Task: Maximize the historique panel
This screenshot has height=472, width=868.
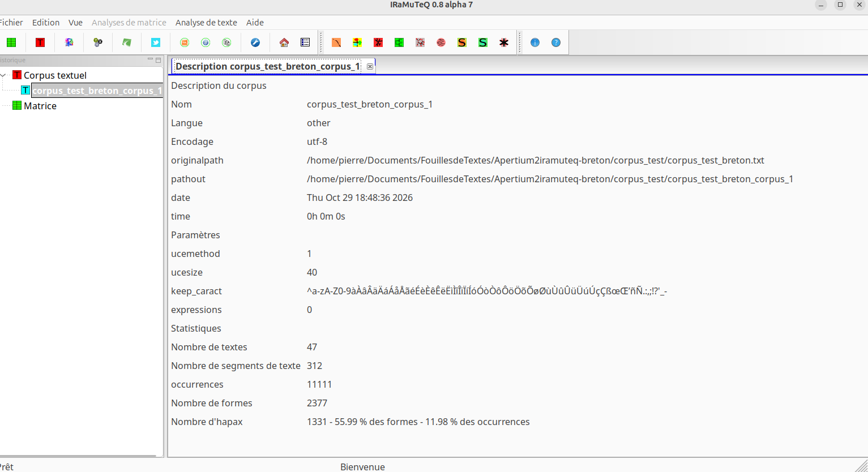Action: tap(159, 60)
